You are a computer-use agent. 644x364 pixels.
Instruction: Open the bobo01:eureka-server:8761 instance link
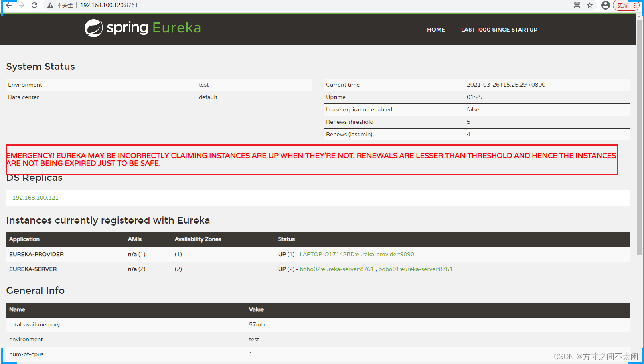[415, 269]
